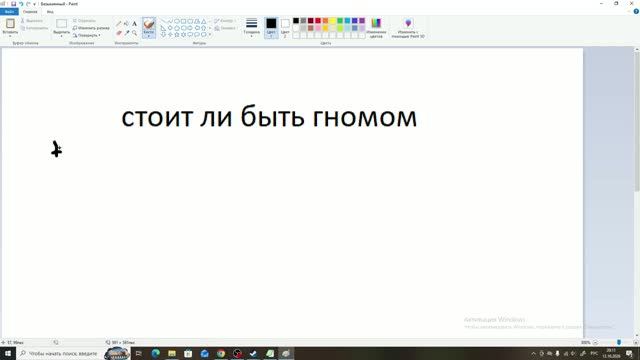Choose the line shape in shapes gallery
640x360 pixels.
(164, 21)
